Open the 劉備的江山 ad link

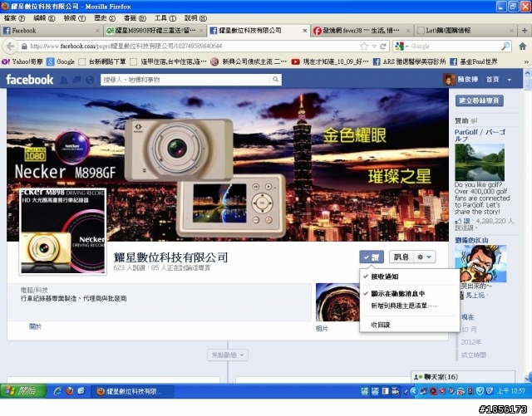[x=471, y=240]
